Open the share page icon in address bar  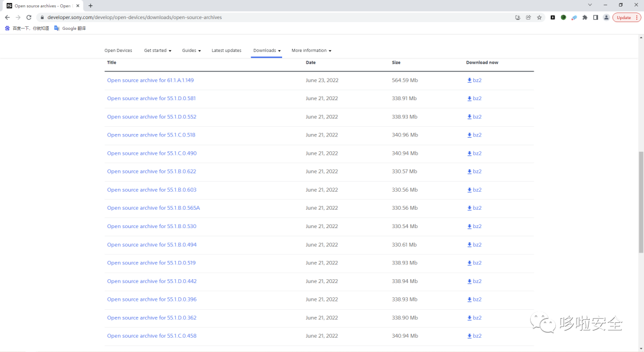(x=528, y=17)
